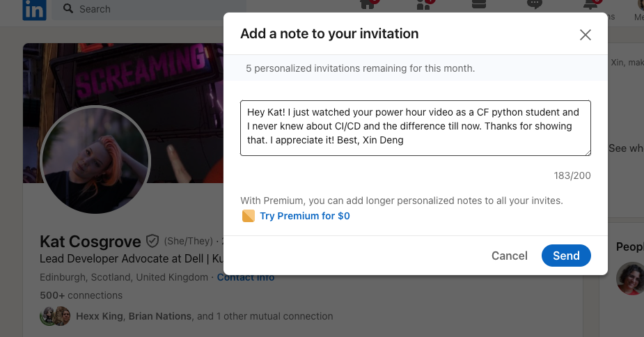Click the text area resize handle corner
Image resolution: width=644 pixels, height=337 pixels.
(588, 152)
